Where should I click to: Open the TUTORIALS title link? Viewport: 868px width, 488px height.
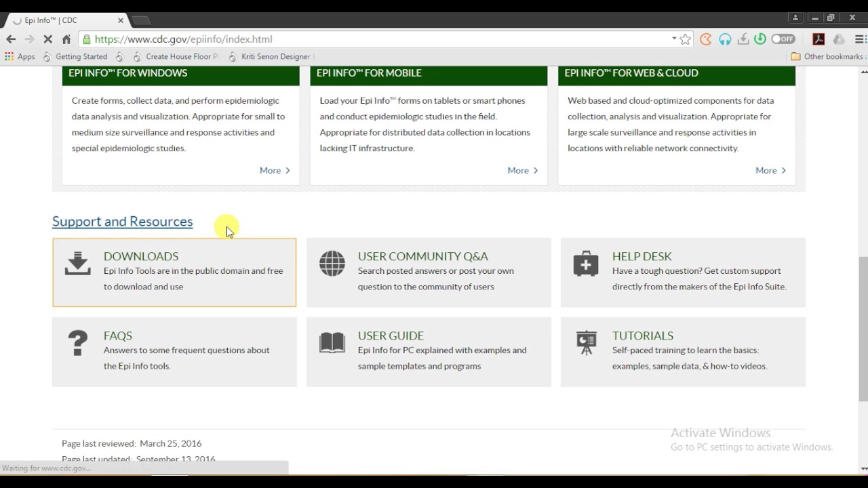pos(643,335)
